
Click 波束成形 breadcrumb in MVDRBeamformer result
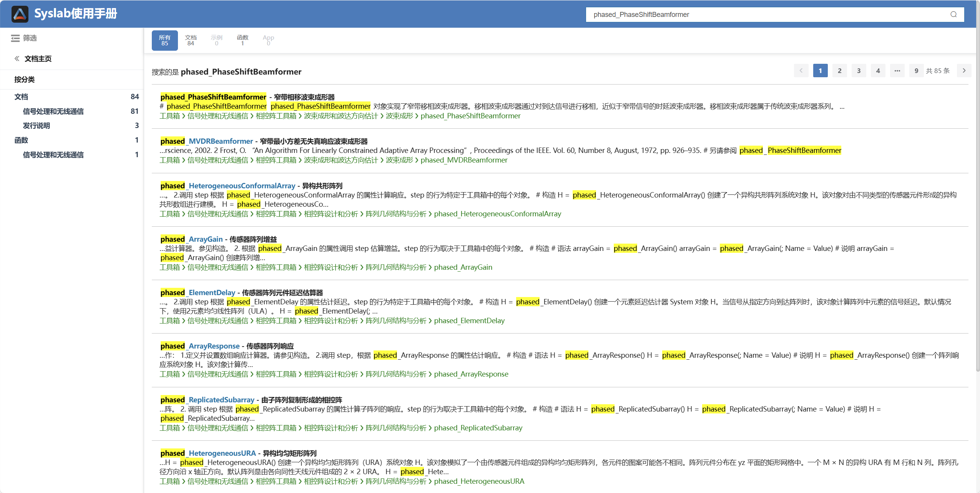399,160
